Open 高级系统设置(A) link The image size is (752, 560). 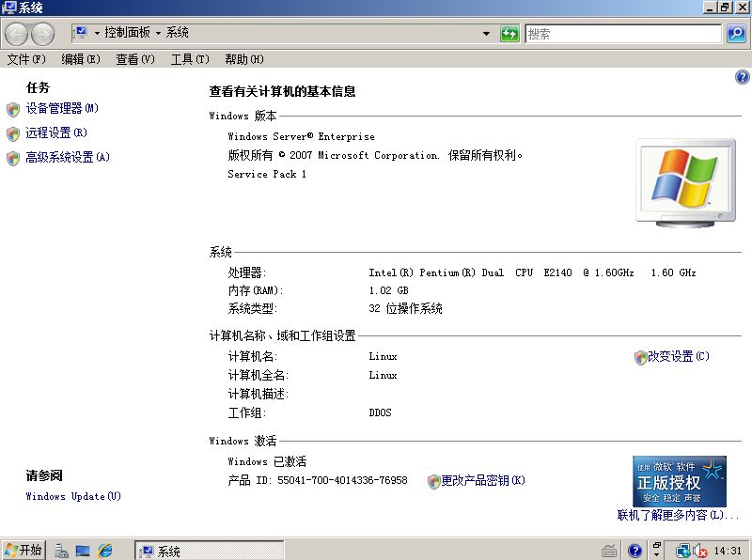(x=68, y=157)
